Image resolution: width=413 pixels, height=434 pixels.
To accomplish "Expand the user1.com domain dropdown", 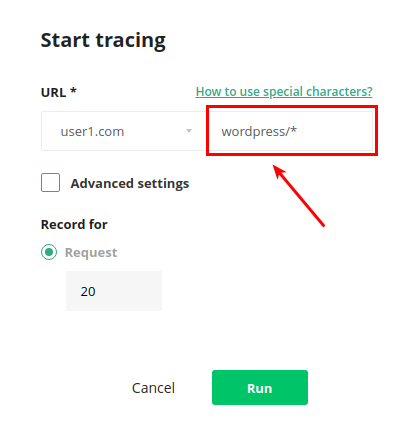I will click(x=123, y=131).
